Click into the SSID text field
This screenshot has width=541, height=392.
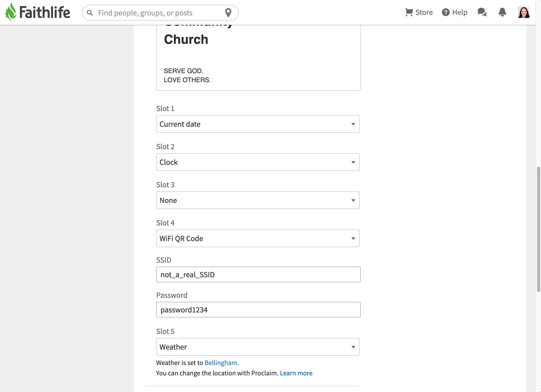[258, 274]
